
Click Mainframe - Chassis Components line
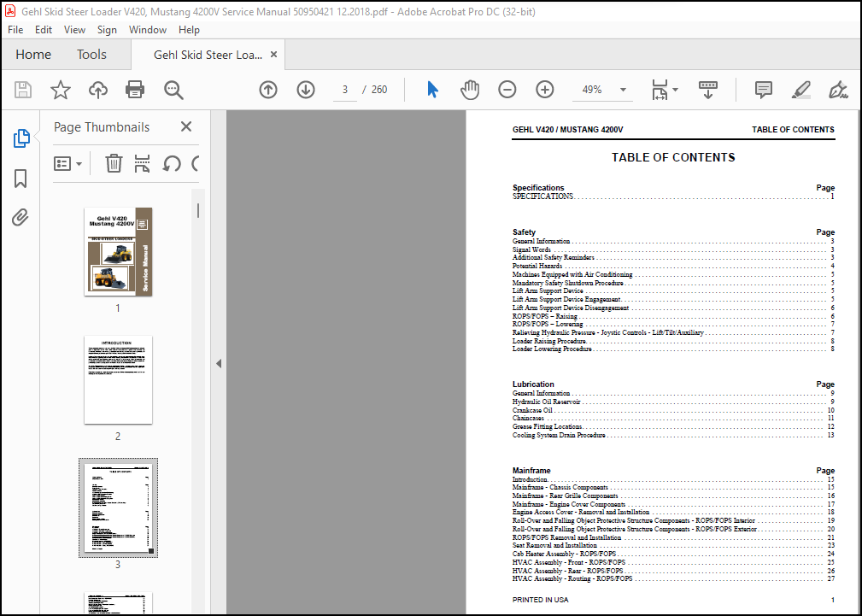tap(673, 487)
